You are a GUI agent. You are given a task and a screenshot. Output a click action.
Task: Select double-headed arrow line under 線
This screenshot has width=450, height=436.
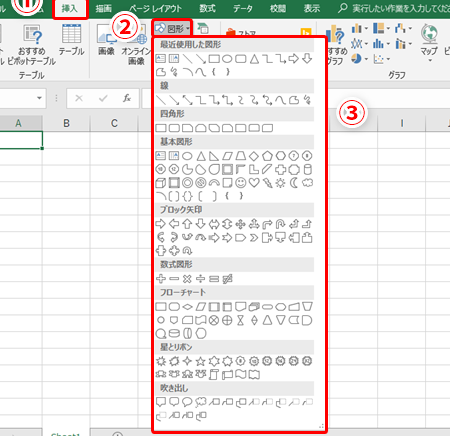coord(187,100)
